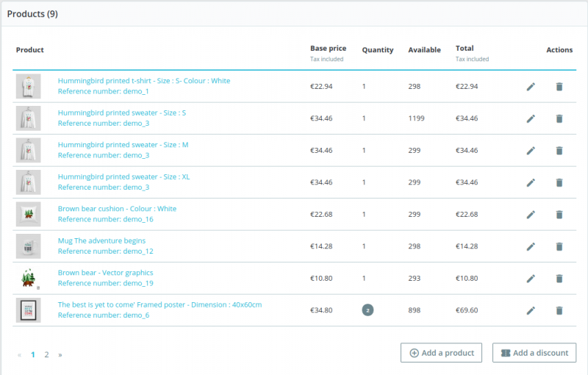Delete the Hummingbird printed t-shirt product
The image size is (588, 375).
pos(559,87)
